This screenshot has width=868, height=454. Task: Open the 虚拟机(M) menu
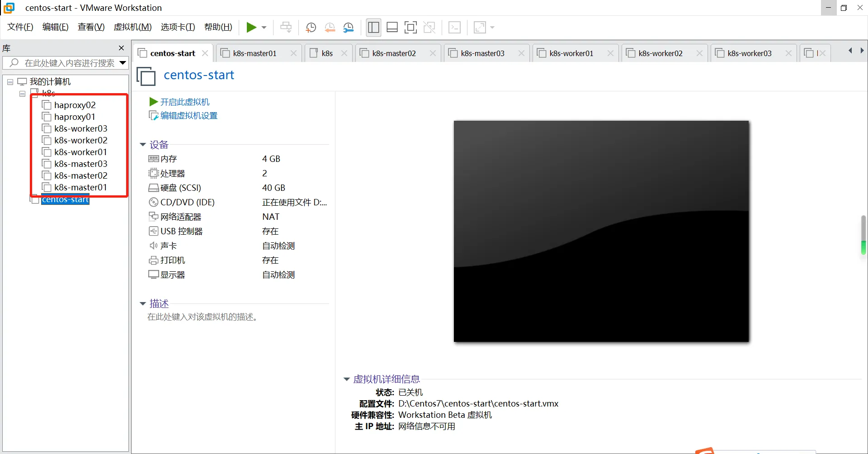pos(132,27)
